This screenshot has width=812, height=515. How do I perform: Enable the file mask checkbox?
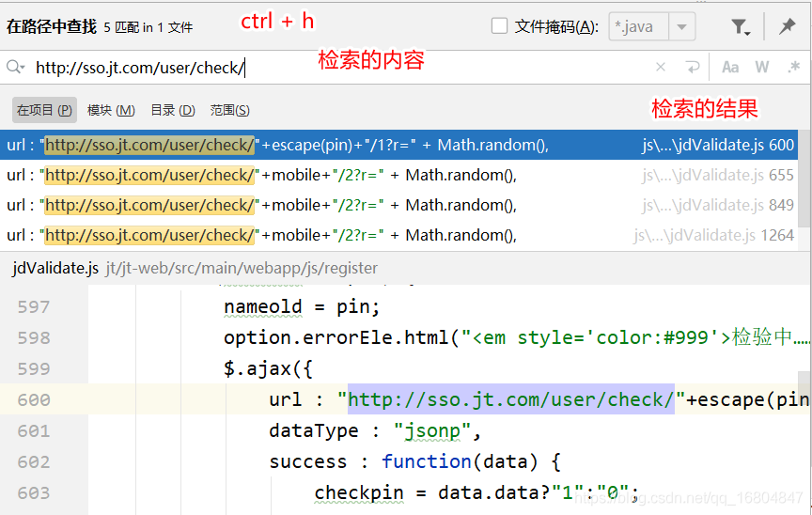coord(499,26)
